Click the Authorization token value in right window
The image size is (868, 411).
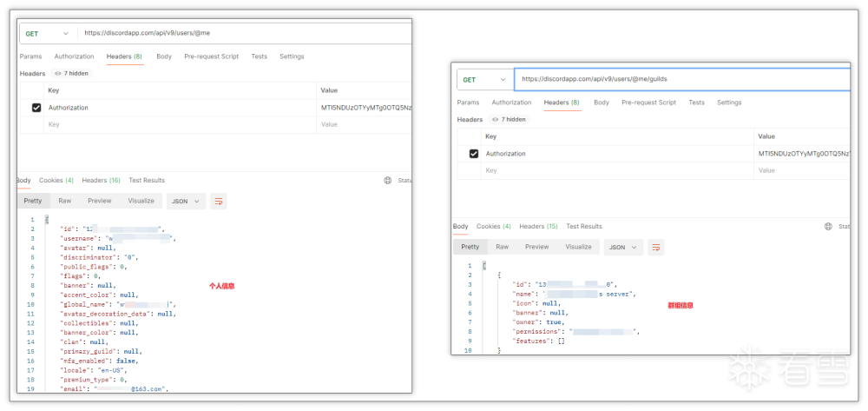(803, 154)
